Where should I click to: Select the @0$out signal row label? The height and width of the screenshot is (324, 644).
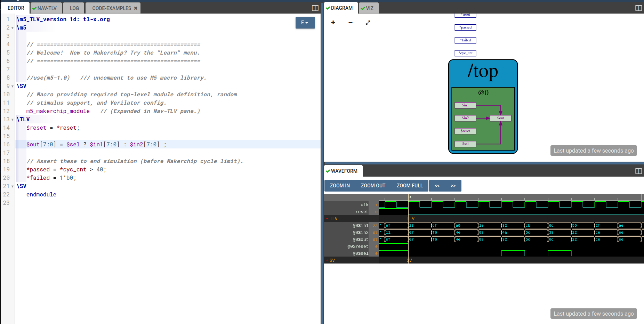(360, 240)
